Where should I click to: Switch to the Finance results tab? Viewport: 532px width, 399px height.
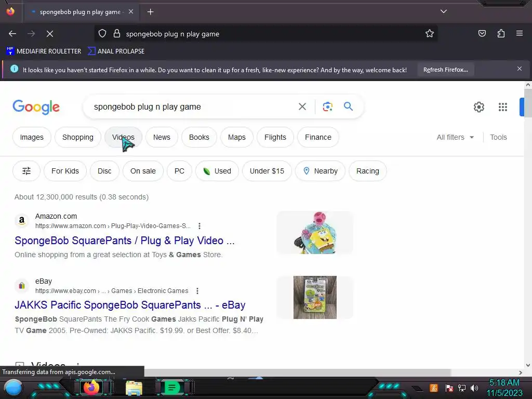click(318, 137)
